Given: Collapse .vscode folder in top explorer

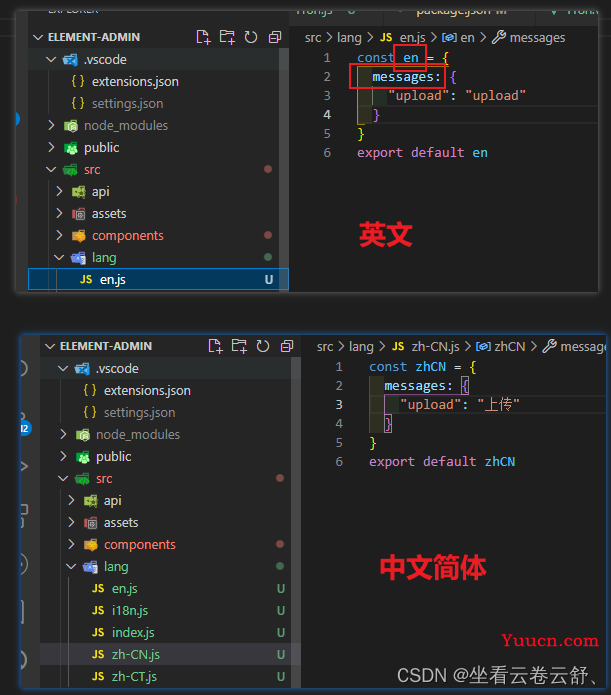Looking at the screenshot, I should click(x=51, y=59).
